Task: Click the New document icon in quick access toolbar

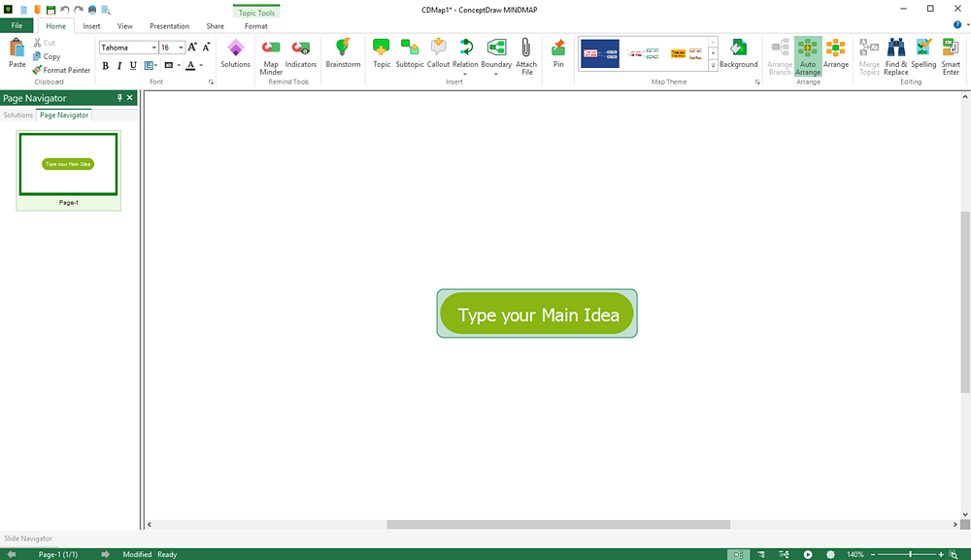Action: tap(23, 10)
